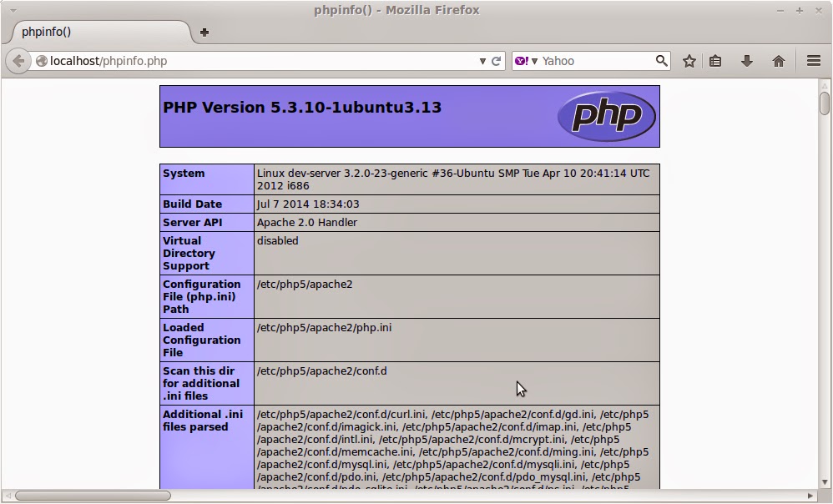Click the Build Date label
The image size is (833, 504).
pyautogui.click(x=192, y=204)
